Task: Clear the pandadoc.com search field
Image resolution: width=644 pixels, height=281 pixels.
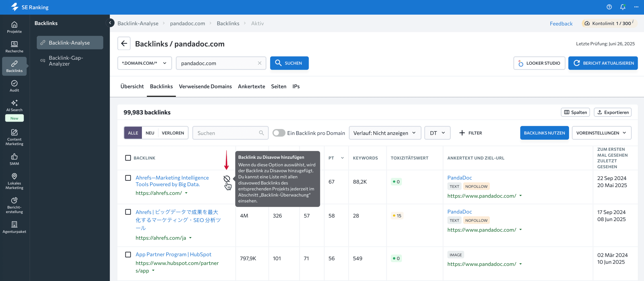Action: click(260, 63)
